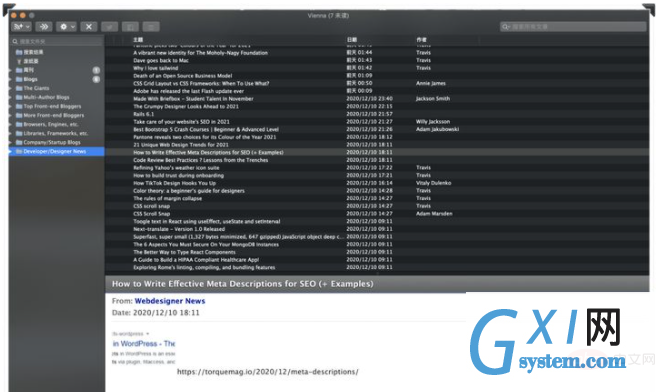The height and width of the screenshot is (392, 666).
Task: Open article 'The Better Way to Type React Components'
Action: click(184, 252)
